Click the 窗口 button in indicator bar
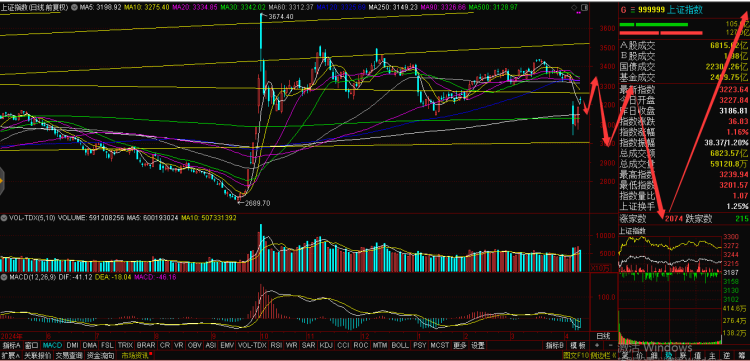This screenshot has width=750, height=361. [x=32, y=345]
